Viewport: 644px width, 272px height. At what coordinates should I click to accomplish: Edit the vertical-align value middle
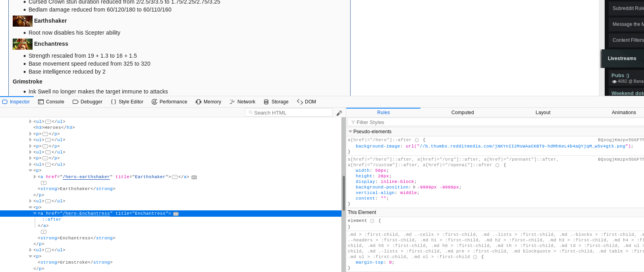408,193
